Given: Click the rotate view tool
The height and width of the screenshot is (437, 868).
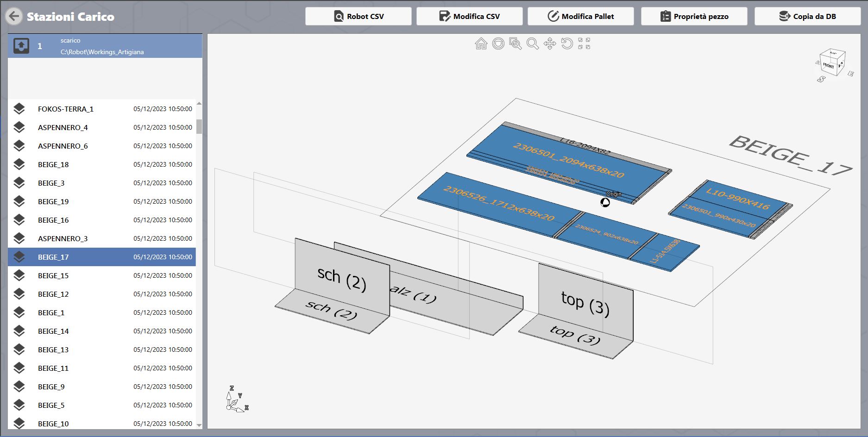Looking at the screenshot, I should coord(567,44).
